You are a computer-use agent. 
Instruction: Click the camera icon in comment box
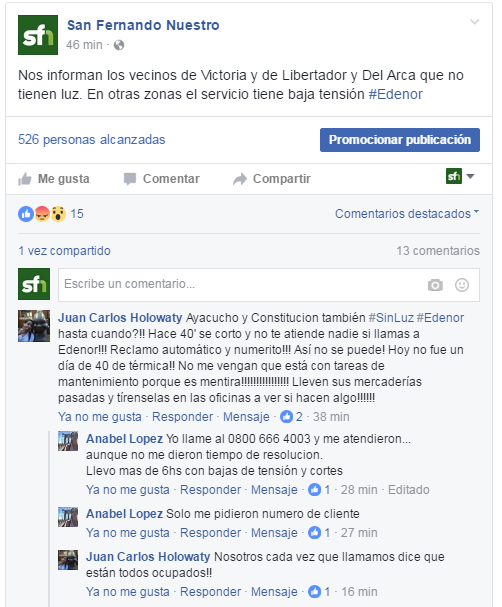pyautogui.click(x=435, y=285)
